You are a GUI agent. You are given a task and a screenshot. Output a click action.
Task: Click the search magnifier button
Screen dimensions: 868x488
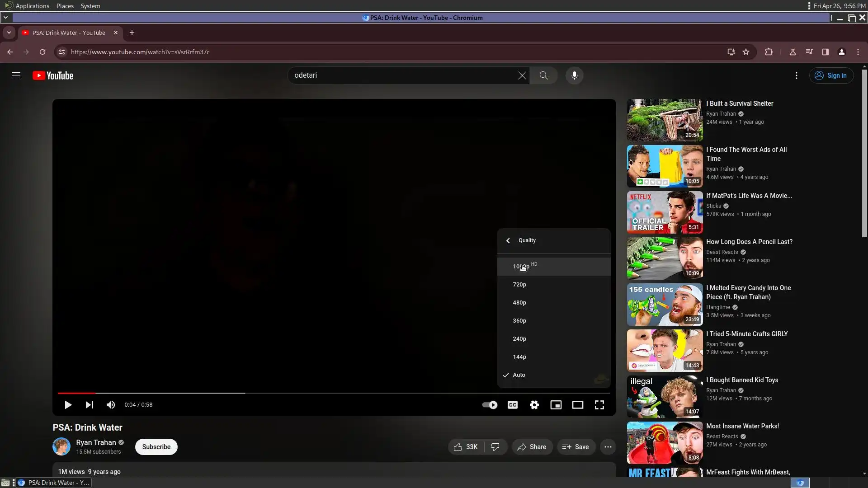click(x=543, y=75)
